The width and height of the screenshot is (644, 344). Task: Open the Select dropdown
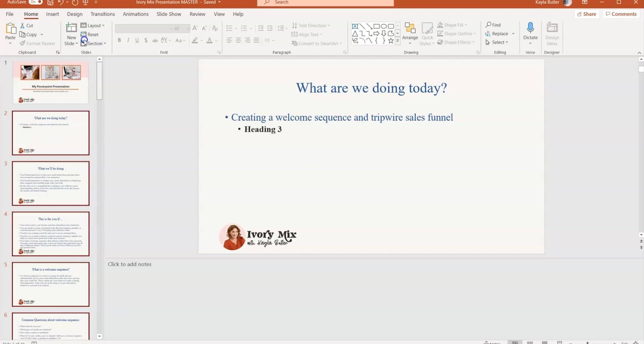(497, 42)
